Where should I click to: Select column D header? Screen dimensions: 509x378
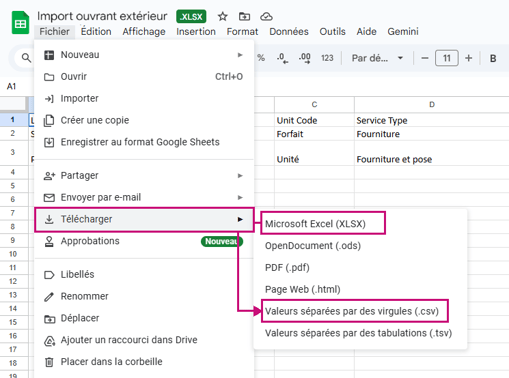(432, 104)
